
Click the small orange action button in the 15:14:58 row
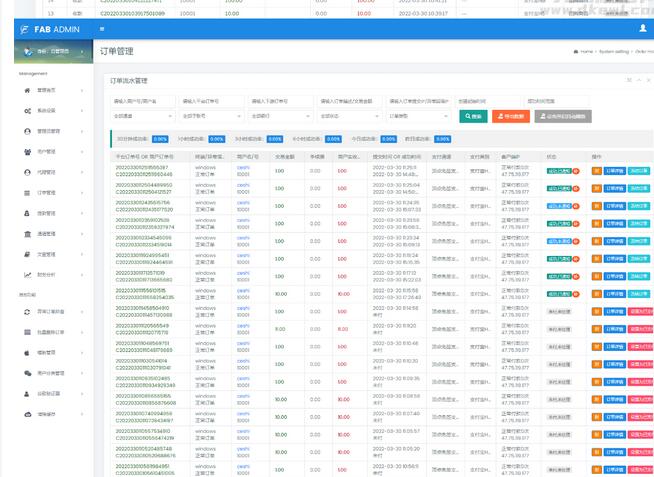tap(596, 311)
